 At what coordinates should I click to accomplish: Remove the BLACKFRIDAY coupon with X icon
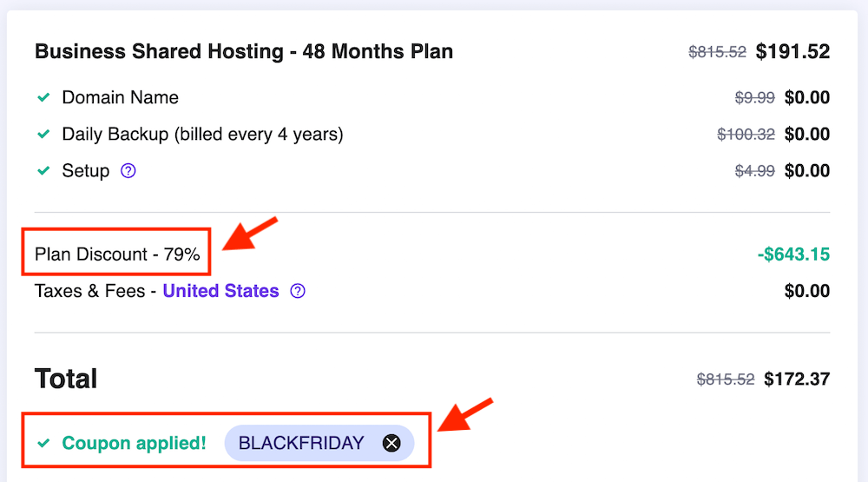392,444
